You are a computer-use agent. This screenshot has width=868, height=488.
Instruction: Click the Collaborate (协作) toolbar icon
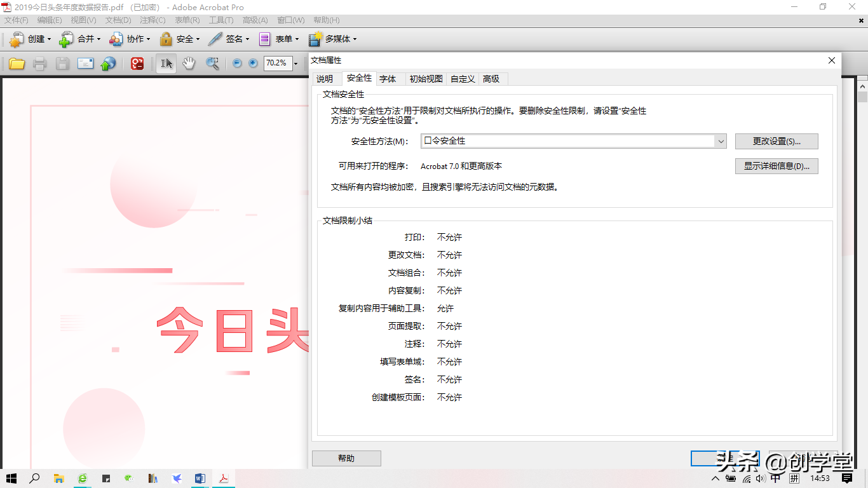116,39
